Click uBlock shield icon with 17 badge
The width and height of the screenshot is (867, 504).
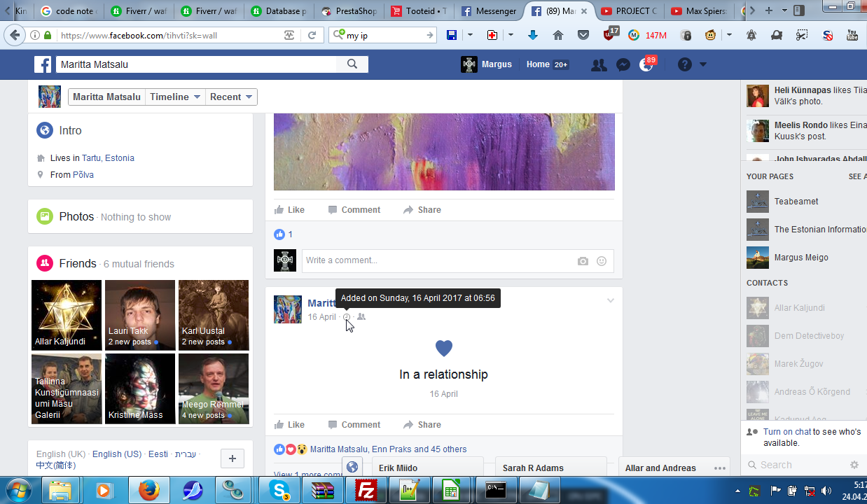click(610, 34)
